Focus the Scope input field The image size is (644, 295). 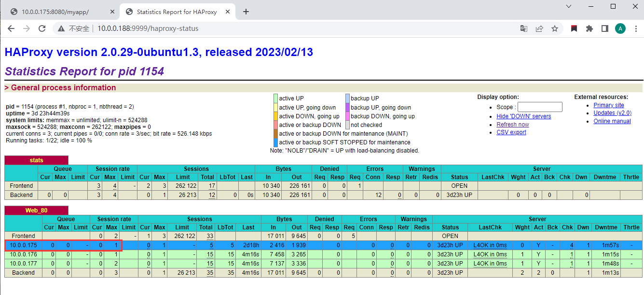[540, 107]
